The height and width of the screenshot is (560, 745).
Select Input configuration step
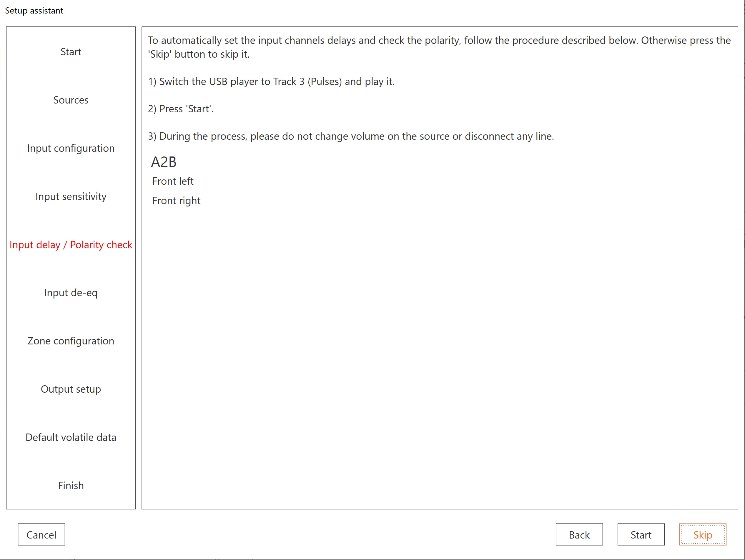tap(71, 148)
